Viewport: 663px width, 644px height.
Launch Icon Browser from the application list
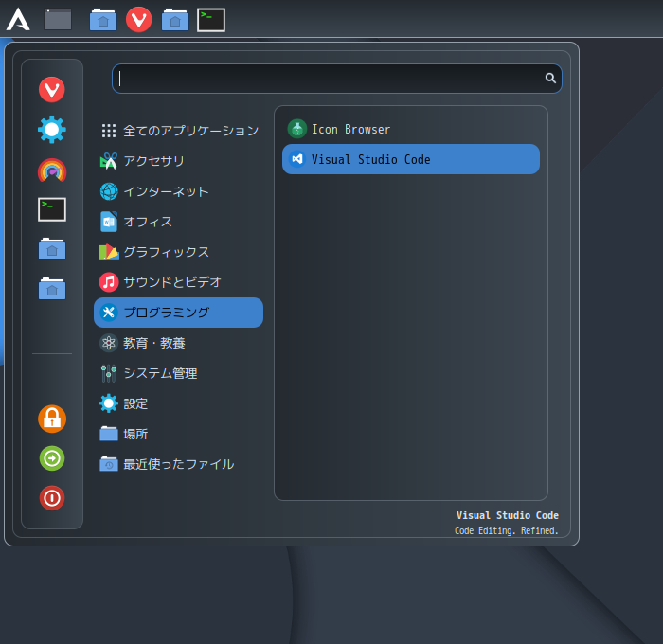[411, 129]
